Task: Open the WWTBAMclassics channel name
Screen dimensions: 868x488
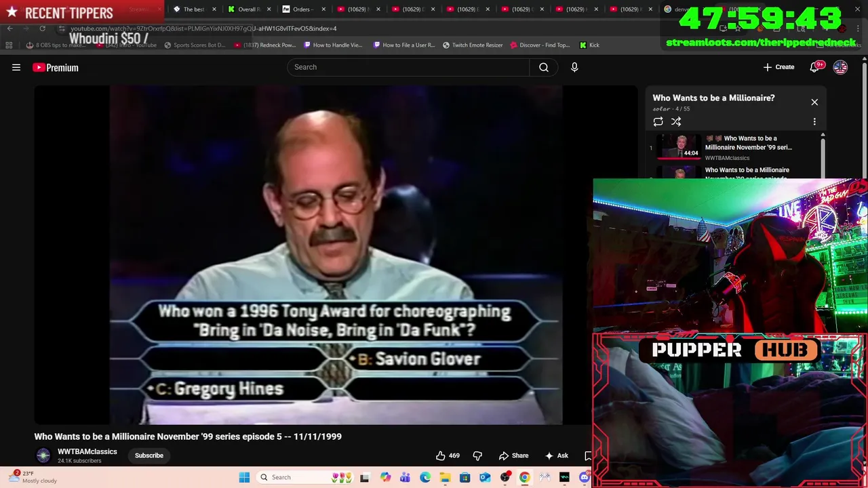Action: pos(87,451)
